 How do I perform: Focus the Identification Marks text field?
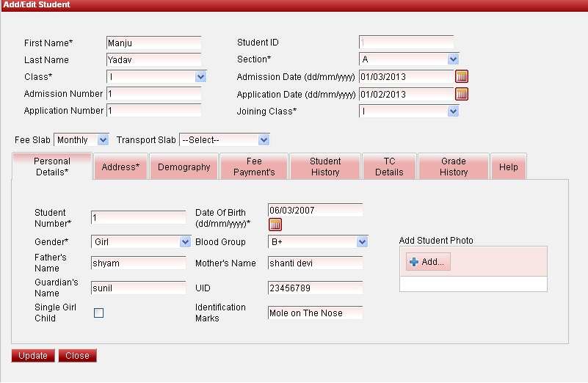[x=315, y=313]
